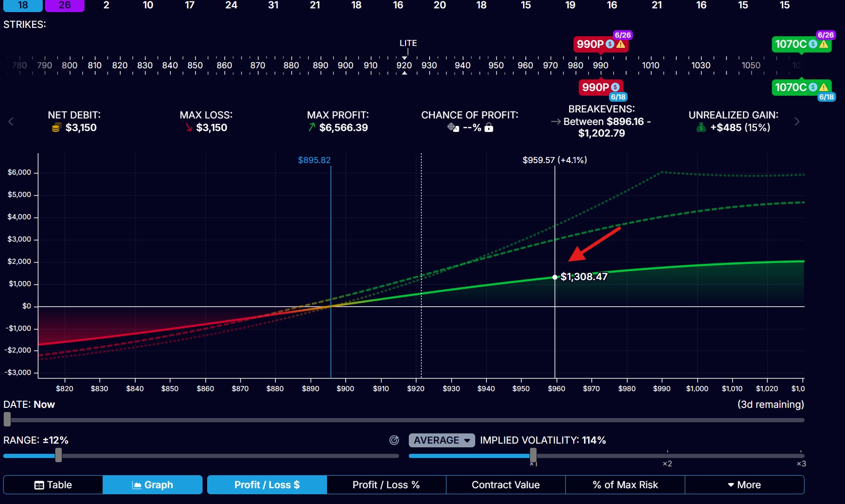Select the red 990P leg labeled 6/26
The width and height of the screenshot is (845, 504).
pos(601,44)
